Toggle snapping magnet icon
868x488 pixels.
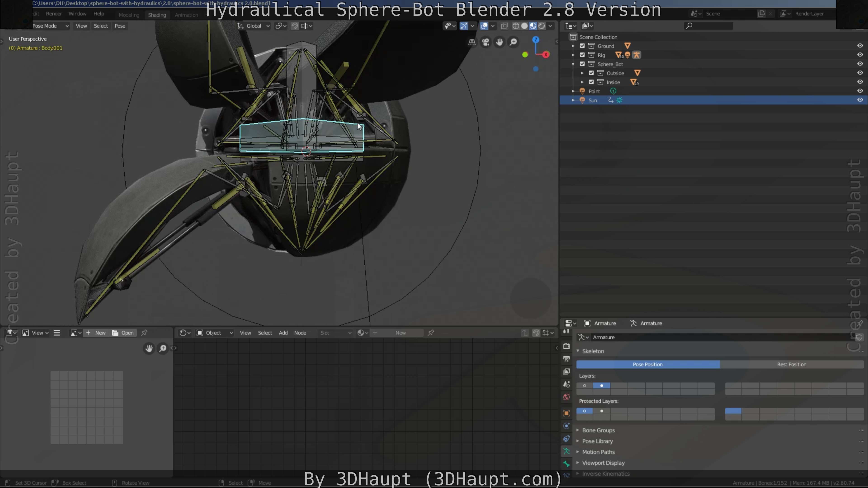[x=295, y=26]
